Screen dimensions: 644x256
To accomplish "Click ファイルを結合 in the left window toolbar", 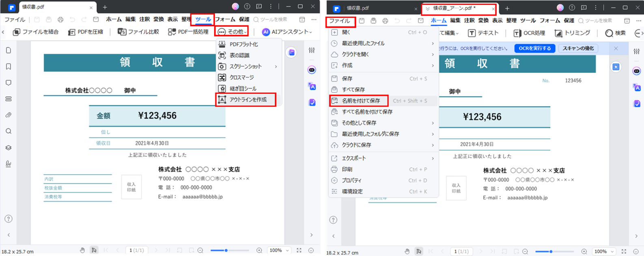I will [x=36, y=32].
